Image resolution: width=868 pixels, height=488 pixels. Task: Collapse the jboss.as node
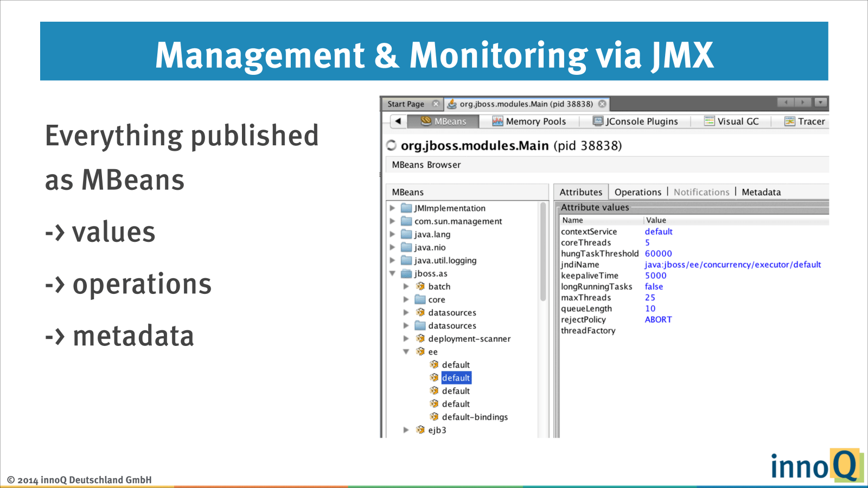pyautogui.click(x=392, y=273)
